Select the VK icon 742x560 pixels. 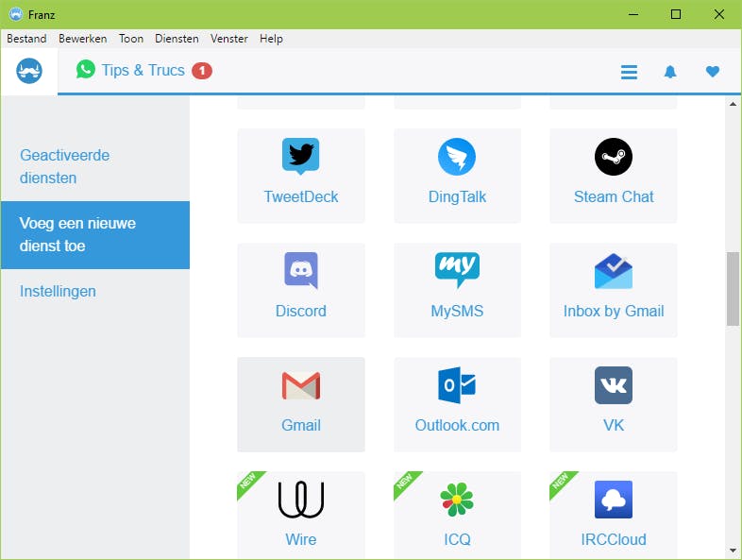coord(614,385)
